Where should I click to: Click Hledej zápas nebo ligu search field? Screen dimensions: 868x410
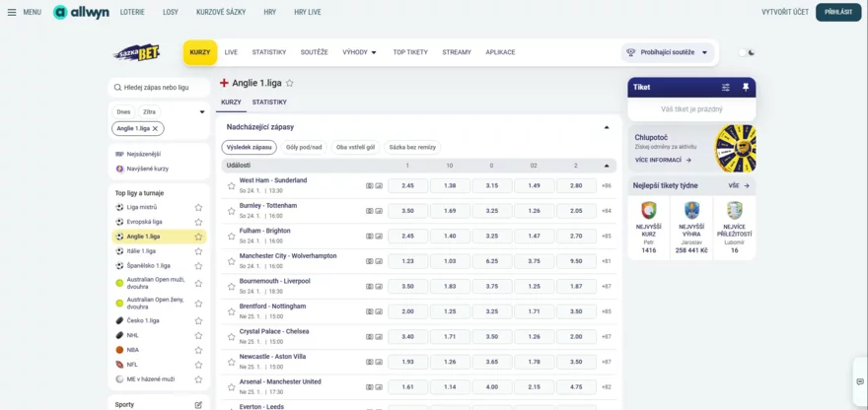pos(159,88)
